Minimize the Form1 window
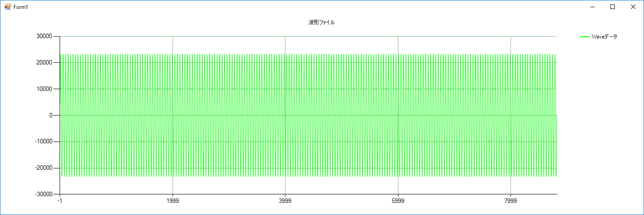The image size is (644, 215). click(x=592, y=7)
